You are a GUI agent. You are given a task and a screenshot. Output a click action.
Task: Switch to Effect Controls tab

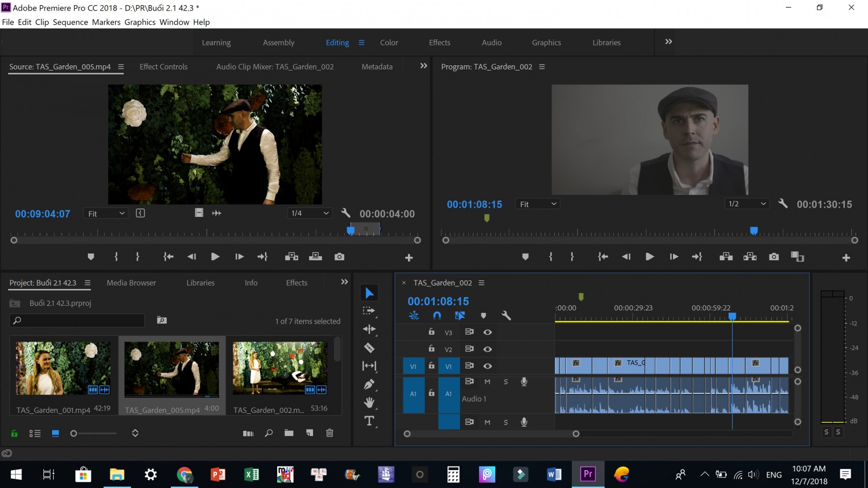point(163,67)
